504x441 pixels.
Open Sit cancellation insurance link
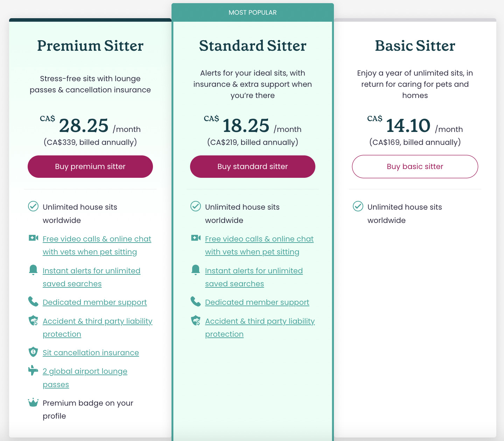(x=91, y=352)
